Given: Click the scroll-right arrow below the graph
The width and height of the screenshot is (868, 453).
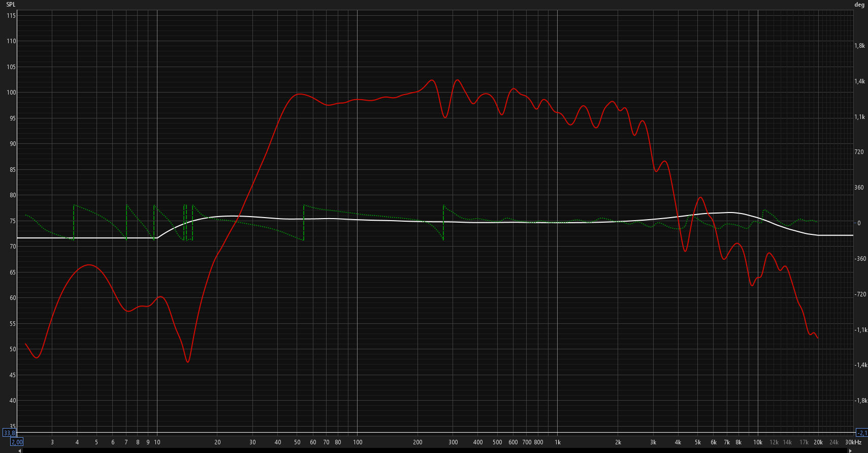Looking at the screenshot, I should [850, 450].
